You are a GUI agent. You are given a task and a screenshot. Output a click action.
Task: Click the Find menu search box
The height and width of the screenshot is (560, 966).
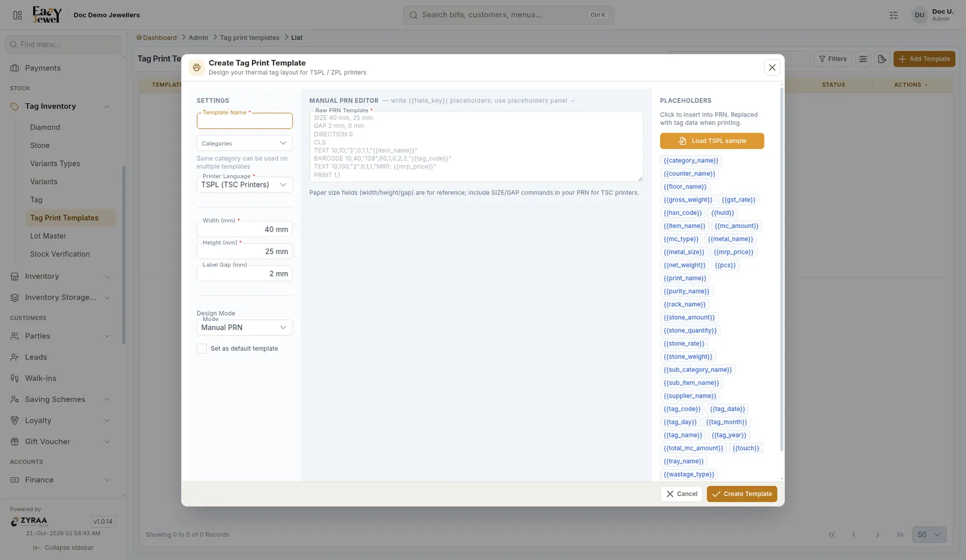click(63, 45)
